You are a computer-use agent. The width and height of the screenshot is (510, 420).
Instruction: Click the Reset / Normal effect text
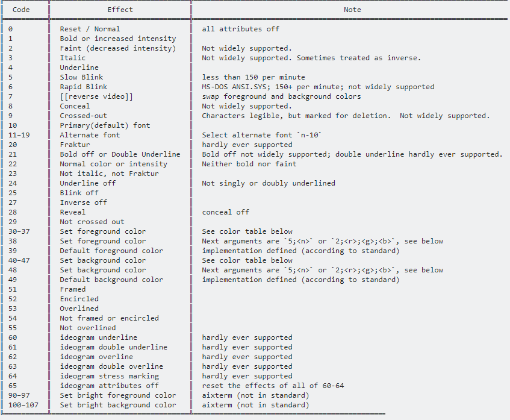[x=90, y=29]
